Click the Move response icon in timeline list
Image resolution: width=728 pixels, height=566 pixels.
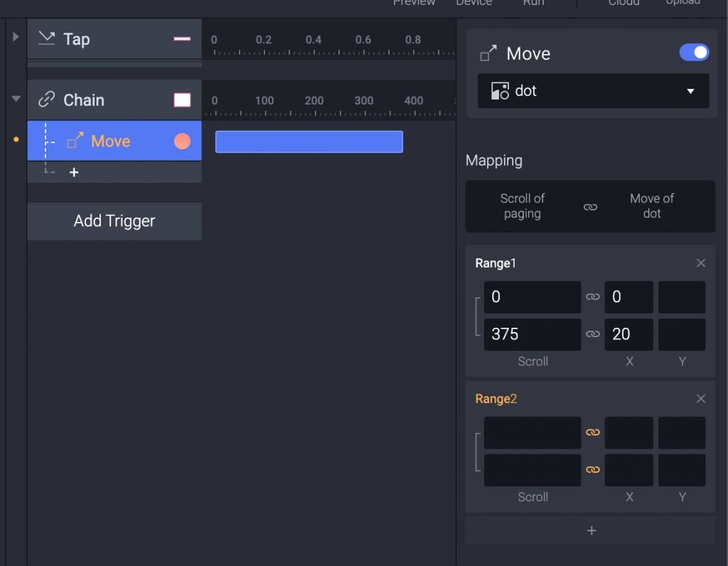pos(75,141)
